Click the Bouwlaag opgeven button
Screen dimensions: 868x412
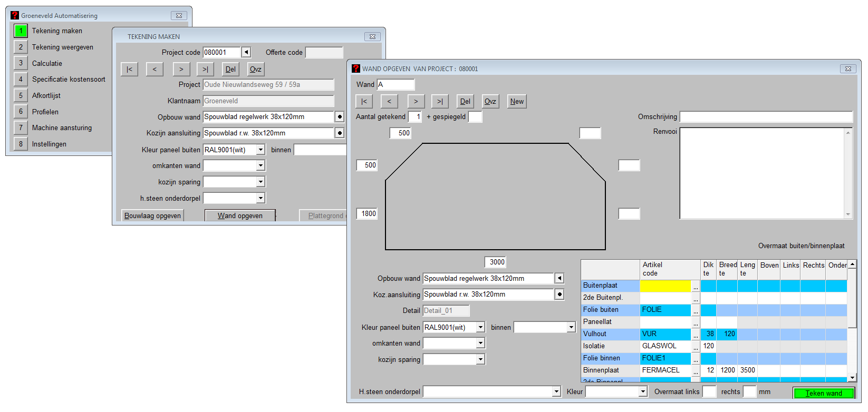coord(152,216)
